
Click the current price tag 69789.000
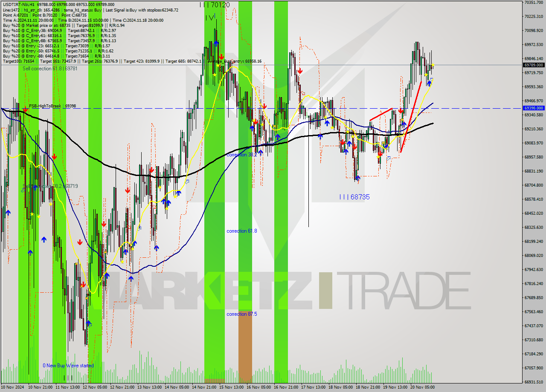coord(534,65)
